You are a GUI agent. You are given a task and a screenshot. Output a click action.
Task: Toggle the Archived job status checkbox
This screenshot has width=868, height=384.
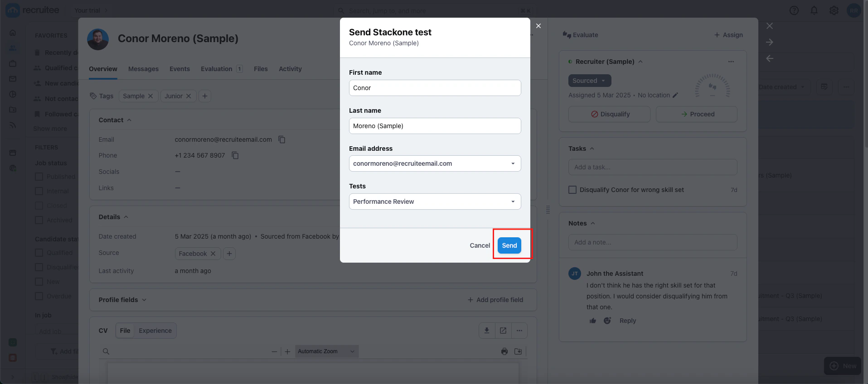39,220
